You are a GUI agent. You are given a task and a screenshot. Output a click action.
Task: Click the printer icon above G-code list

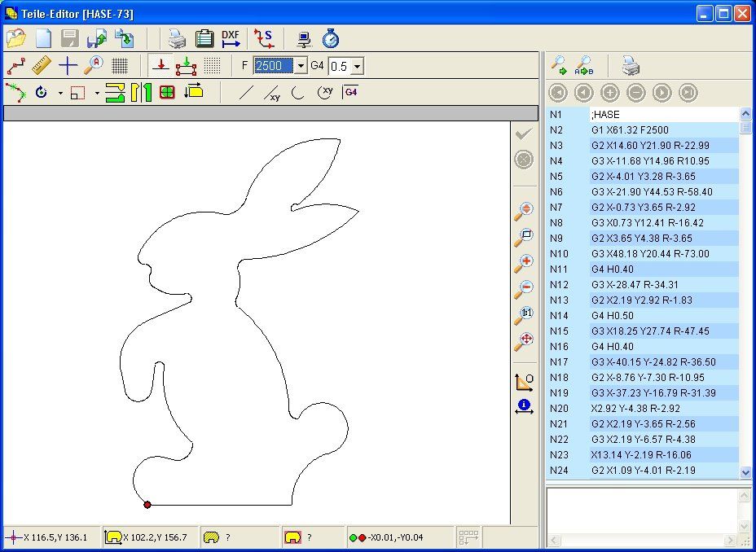tap(631, 64)
